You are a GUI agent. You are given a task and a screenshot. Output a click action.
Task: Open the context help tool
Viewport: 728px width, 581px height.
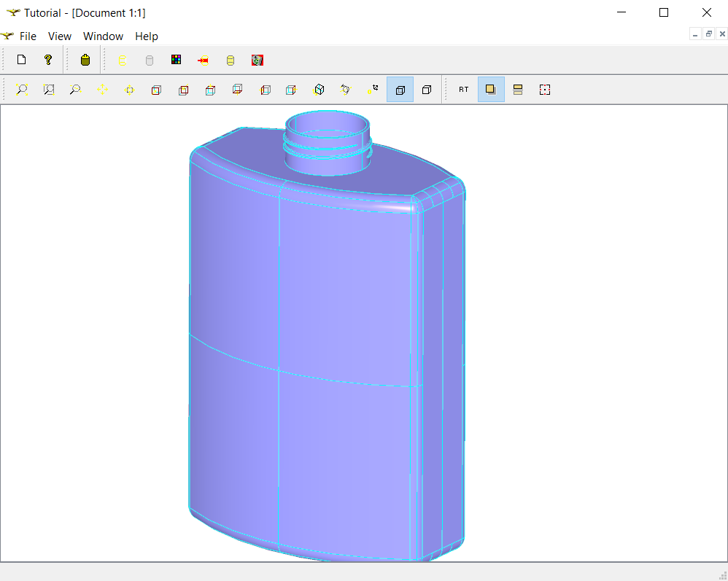point(48,60)
